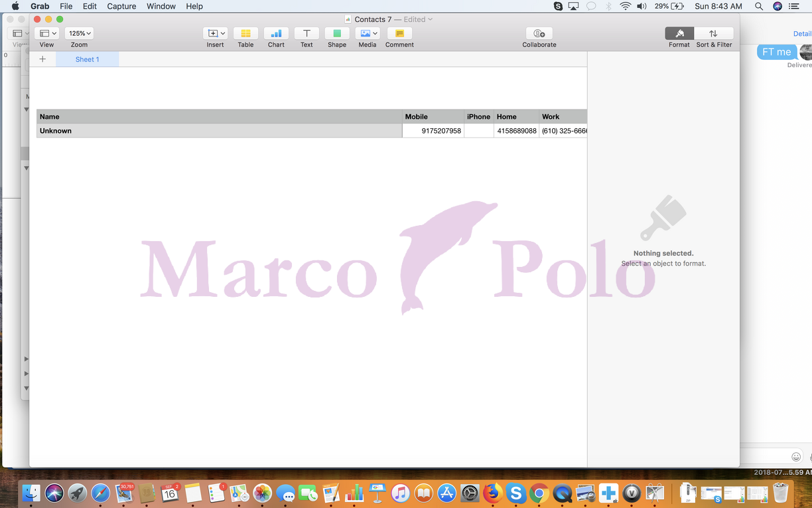The image size is (812, 508).
Task: Open the Help menu
Action: 194,6
